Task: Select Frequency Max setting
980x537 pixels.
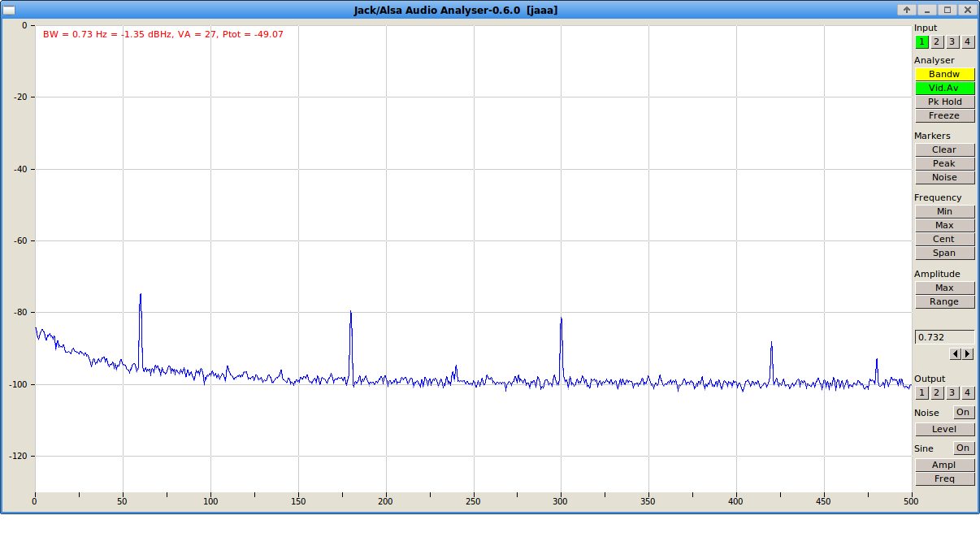Action: (x=945, y=225)
